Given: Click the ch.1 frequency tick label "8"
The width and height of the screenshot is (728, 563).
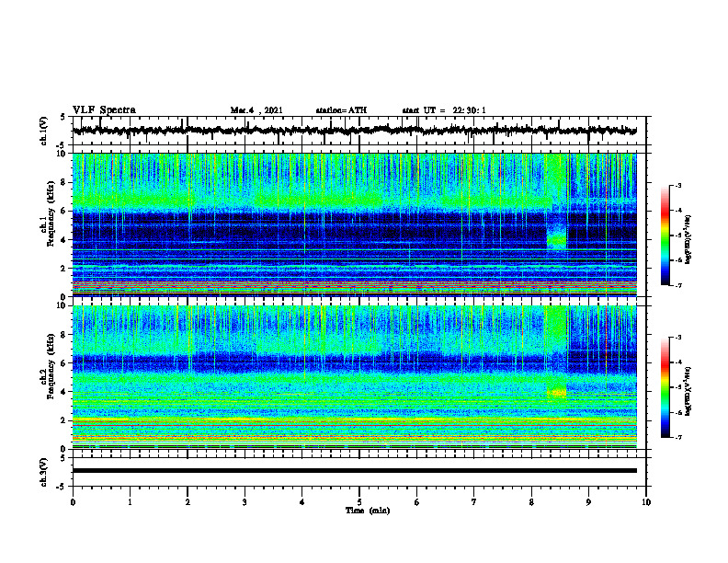Looking at the screenshot, I should point(63,182).
